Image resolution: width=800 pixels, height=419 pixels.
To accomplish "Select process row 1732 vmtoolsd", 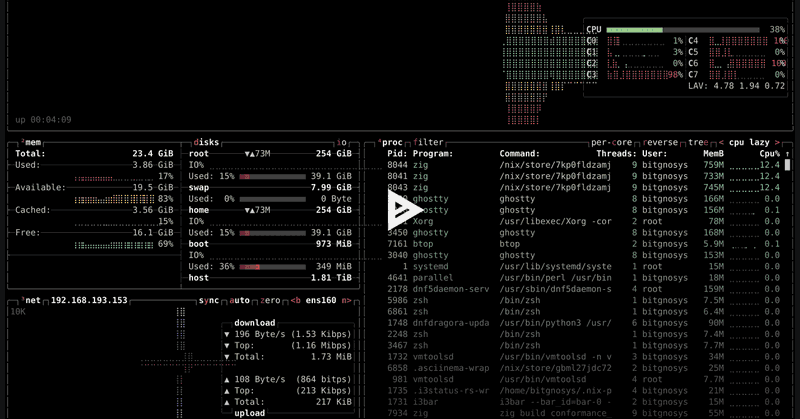I will 583,356.
